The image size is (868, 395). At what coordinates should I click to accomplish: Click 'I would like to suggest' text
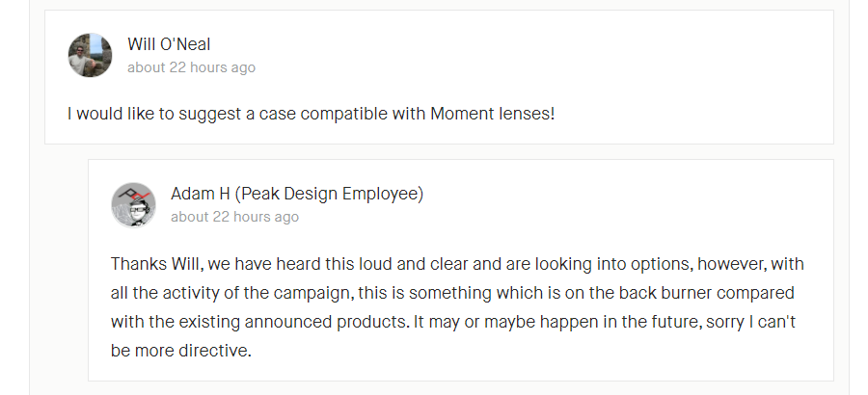(154, 114)
